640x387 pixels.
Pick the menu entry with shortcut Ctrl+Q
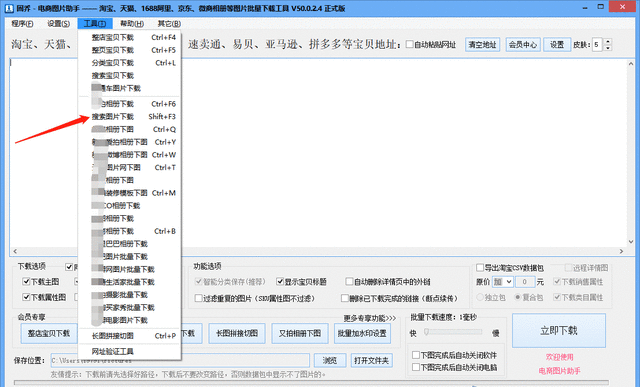[130, 129]
